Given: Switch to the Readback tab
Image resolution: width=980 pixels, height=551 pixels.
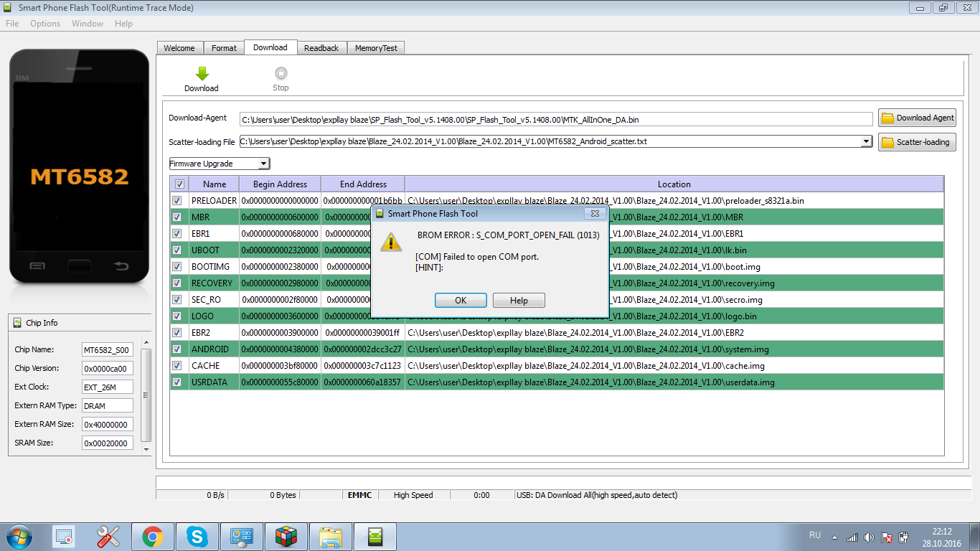Looking at the screenshot, I should click(x=321, y=48).
